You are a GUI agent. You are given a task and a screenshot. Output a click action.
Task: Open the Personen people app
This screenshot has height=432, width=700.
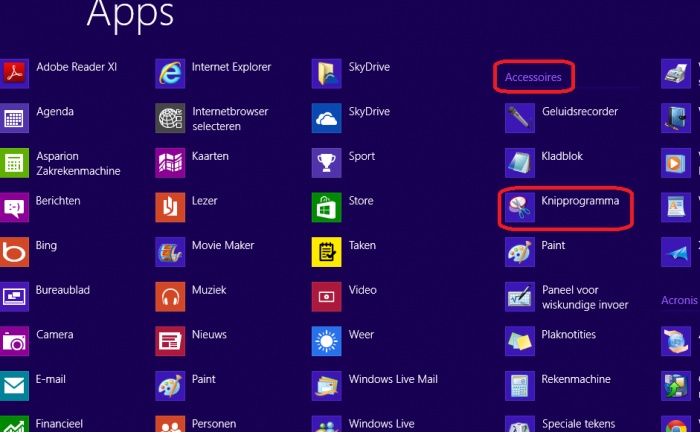pos(196,424)
